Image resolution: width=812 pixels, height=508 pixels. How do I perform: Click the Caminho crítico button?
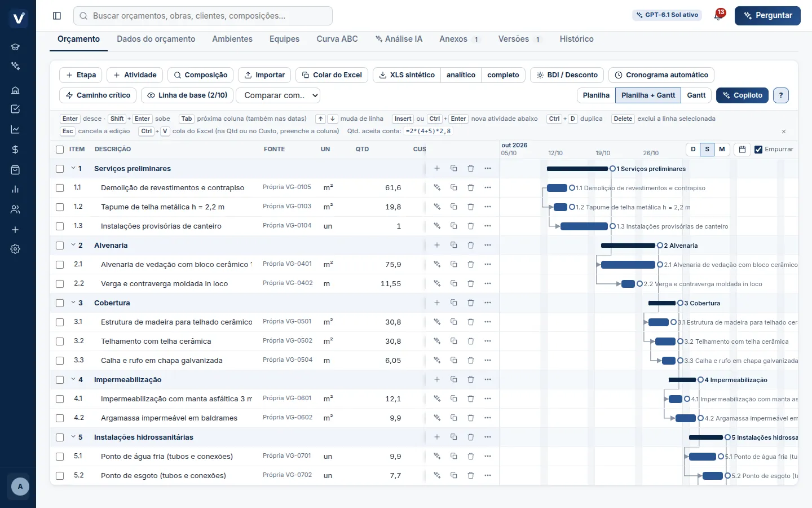98,95
